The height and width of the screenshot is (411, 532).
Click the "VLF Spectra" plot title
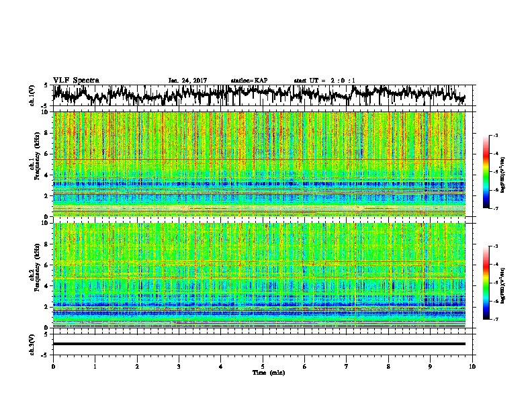click(76, 81)
